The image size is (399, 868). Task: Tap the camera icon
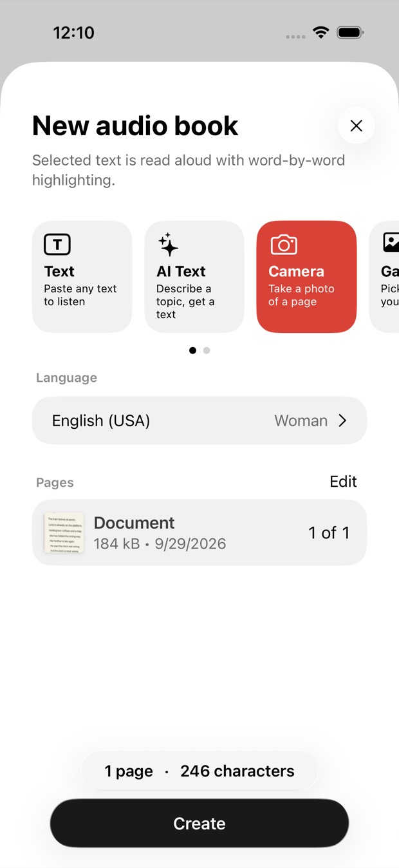click(284, 245)
